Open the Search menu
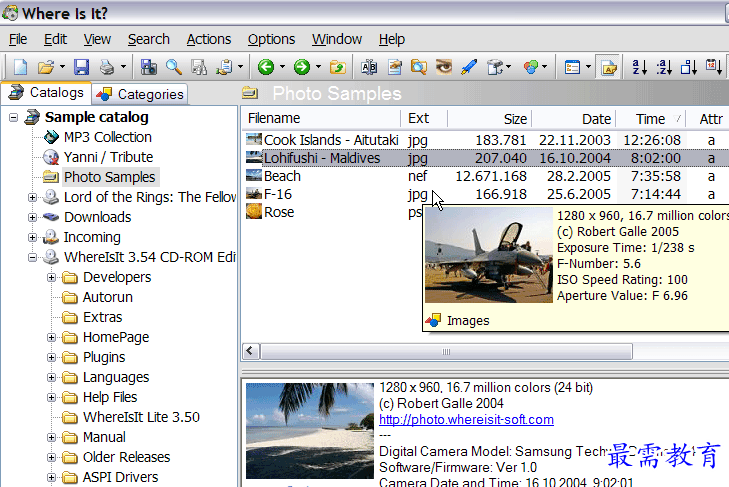Screen dimensions: 729x487 [x=149, y=39]
